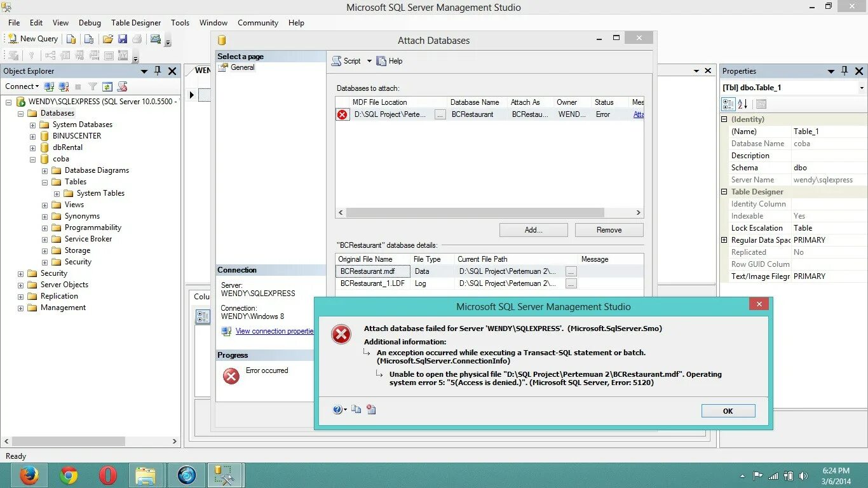Screen dimensions: 868x488
Task: Pin the Properties panel
Action: (x=844, y=71)
